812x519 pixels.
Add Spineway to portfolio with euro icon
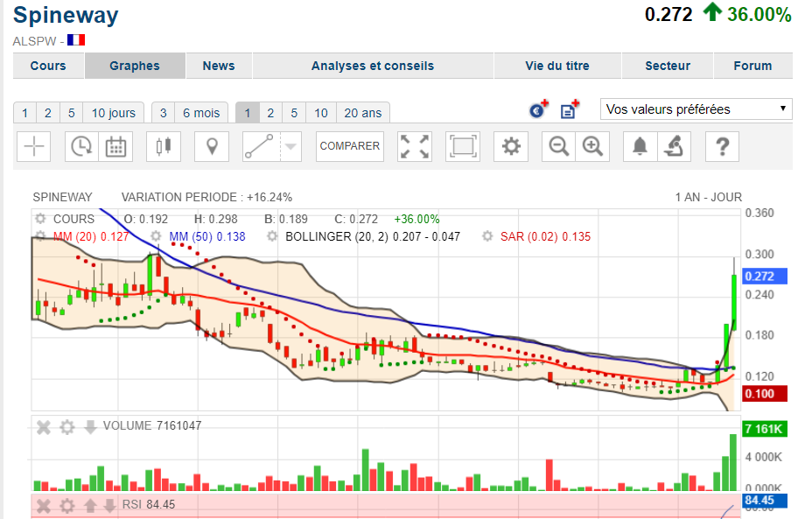coord(539,109)
